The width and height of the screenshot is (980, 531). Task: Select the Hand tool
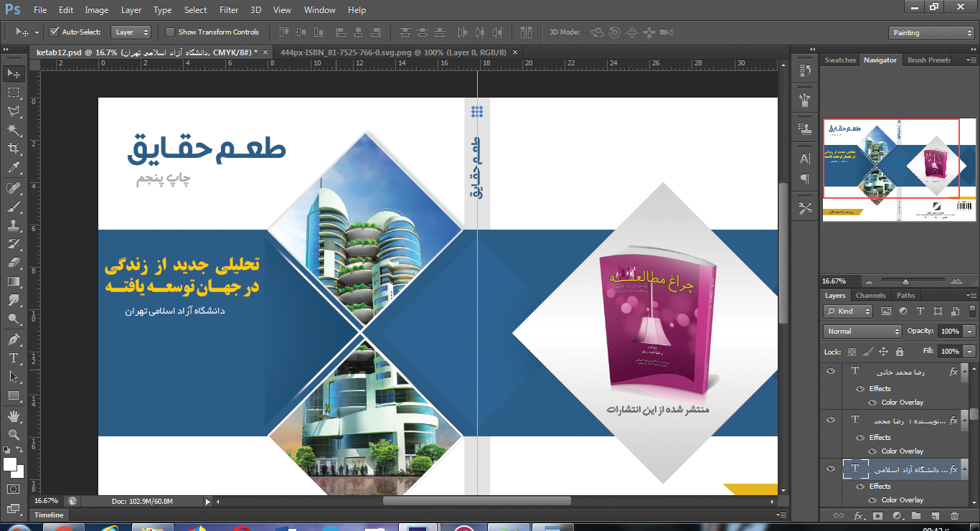coord(14,415)
